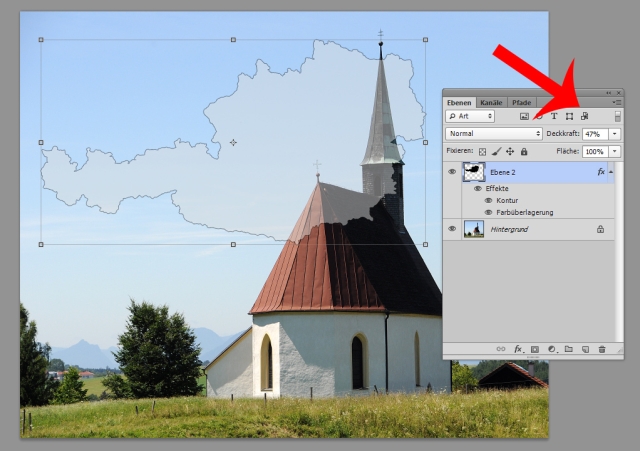The height and width of the screenshot is (451, 640).
Task: Switch to the Ebenen tab
Action: point(459,103)
